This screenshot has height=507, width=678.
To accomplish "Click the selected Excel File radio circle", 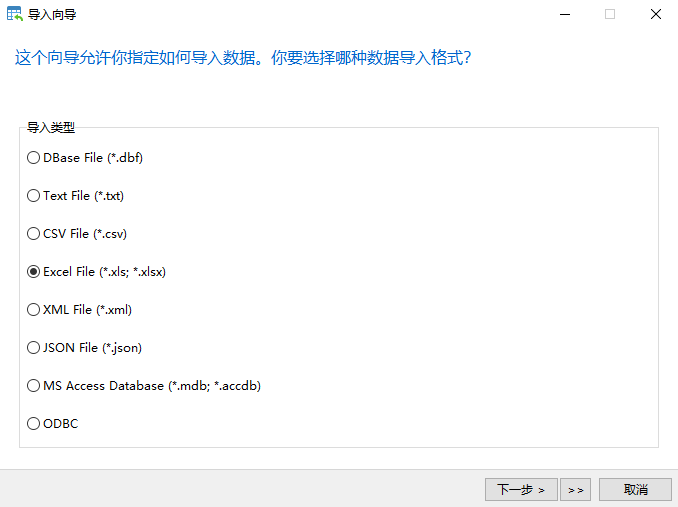I will click(x=33, y=272).
